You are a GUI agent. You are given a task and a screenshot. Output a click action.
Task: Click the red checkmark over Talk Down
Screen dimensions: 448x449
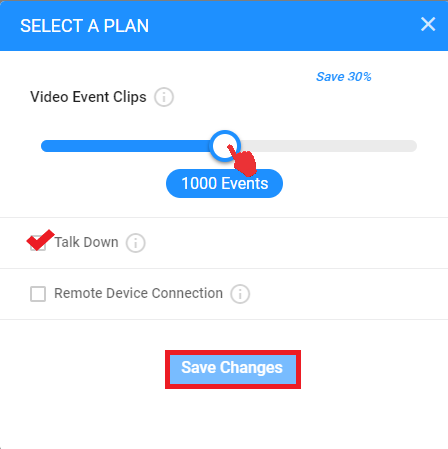click(40, 239)
